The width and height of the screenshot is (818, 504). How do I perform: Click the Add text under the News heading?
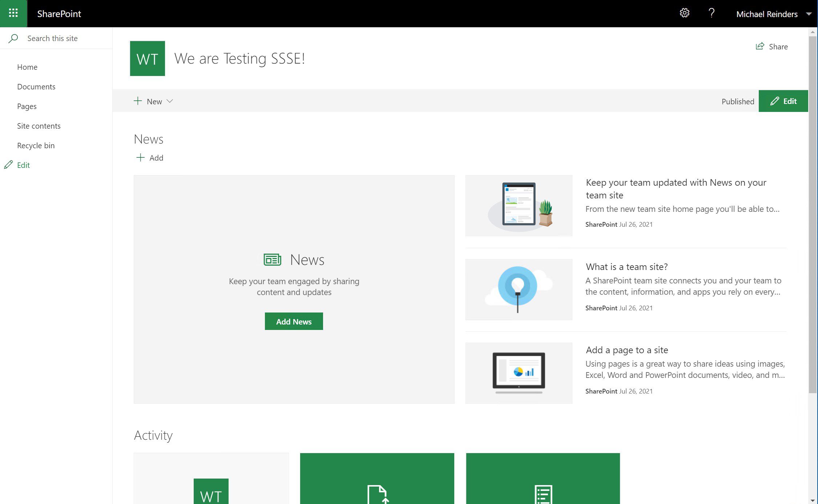click(156, 158)
